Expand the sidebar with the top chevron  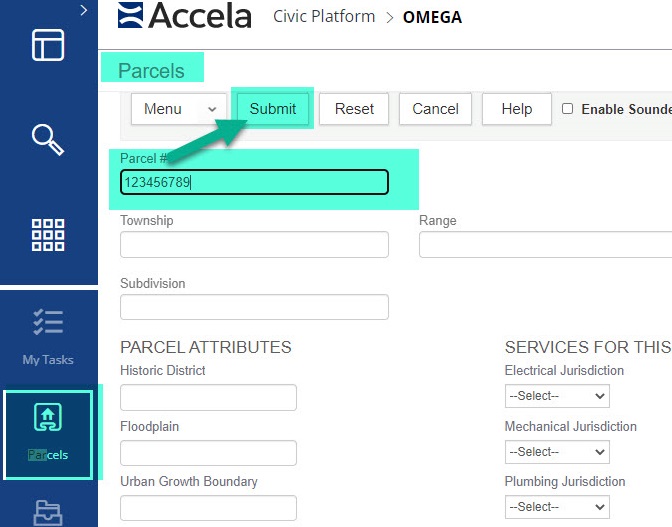click(x=83, y=10)
